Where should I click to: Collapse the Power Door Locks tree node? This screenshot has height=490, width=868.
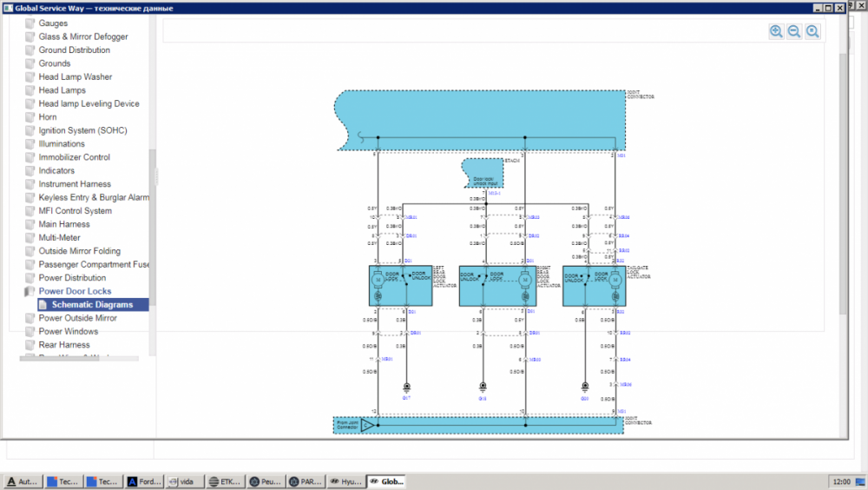(30, 292)
